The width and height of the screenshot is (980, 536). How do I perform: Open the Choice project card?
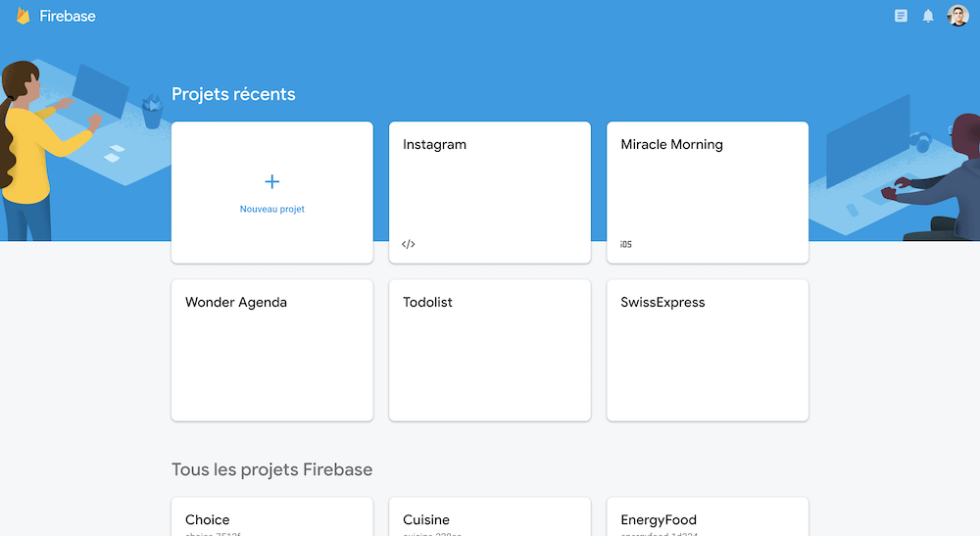coord(271,516)
